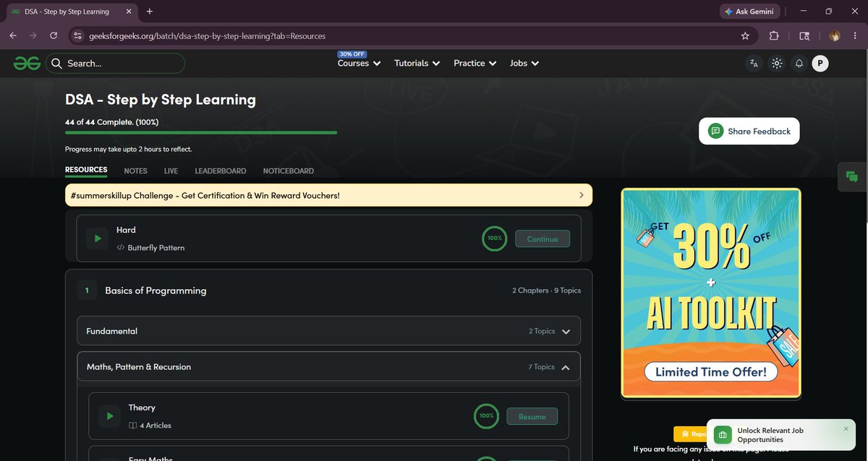The height and width of the screenshot is (461, 868).
Task: Open the Jobs dropdown menu
Action: tap(524, 64)
